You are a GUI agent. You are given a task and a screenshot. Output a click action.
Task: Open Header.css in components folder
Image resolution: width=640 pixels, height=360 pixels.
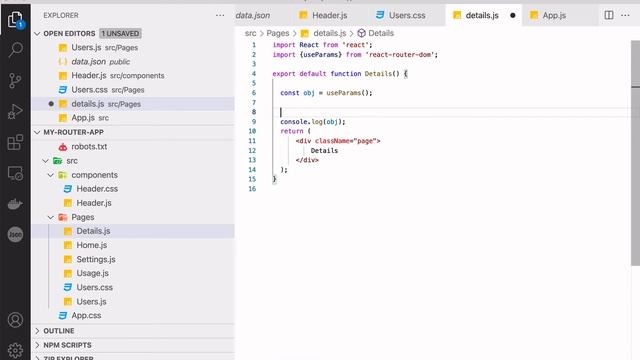pyautogui.click(x=133, y=189)
